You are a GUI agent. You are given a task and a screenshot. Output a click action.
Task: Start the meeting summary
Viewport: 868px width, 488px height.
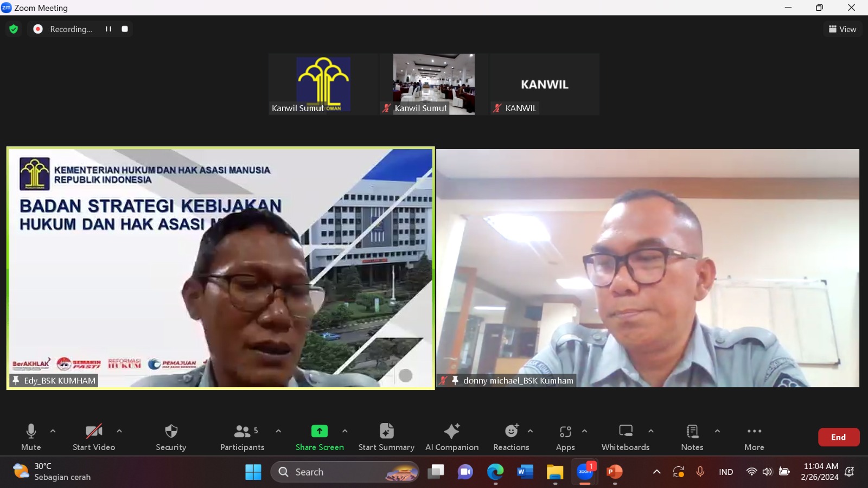(386, 437)
